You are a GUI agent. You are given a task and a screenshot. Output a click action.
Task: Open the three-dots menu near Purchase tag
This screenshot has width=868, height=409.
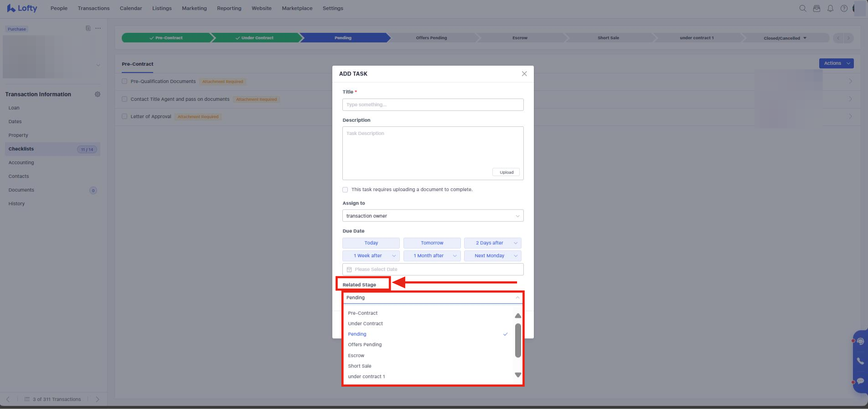click(98, 28)
